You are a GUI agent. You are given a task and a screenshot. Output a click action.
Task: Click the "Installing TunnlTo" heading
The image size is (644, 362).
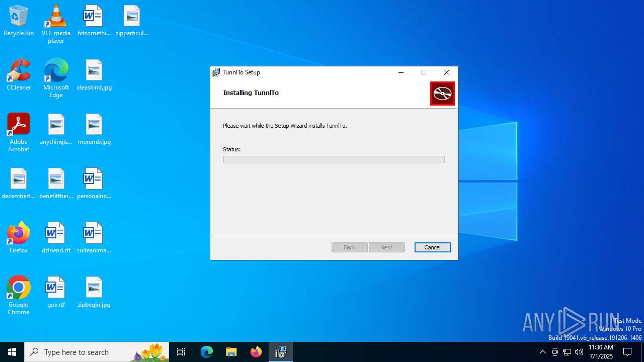coord(251,93)
